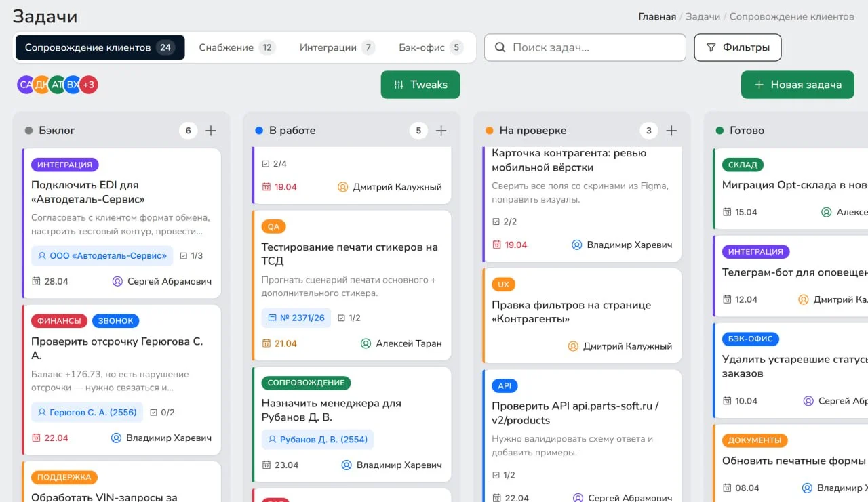Open card Проверить API api.parts-soft.ru / v2/products
Screen dimensions: 868x502
(x=582, y=436)
